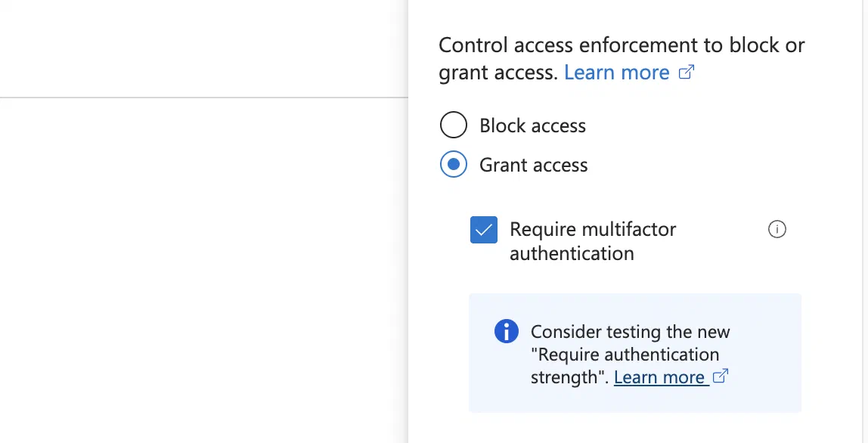Click the 'Control access enforcement to block or' text
This screenshot has height=443, width=868.
tap(622, 45)
